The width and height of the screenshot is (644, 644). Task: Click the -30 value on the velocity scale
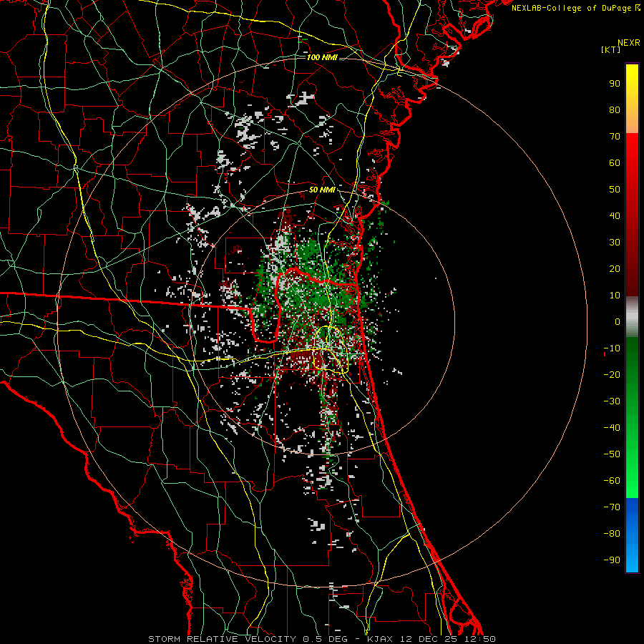point(612,401)
